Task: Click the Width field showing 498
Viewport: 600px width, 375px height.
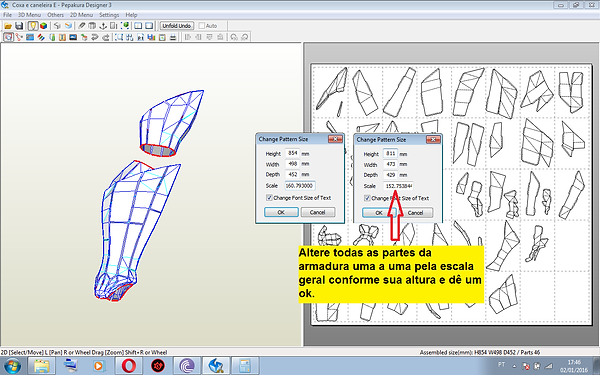Action: (292, 164)
